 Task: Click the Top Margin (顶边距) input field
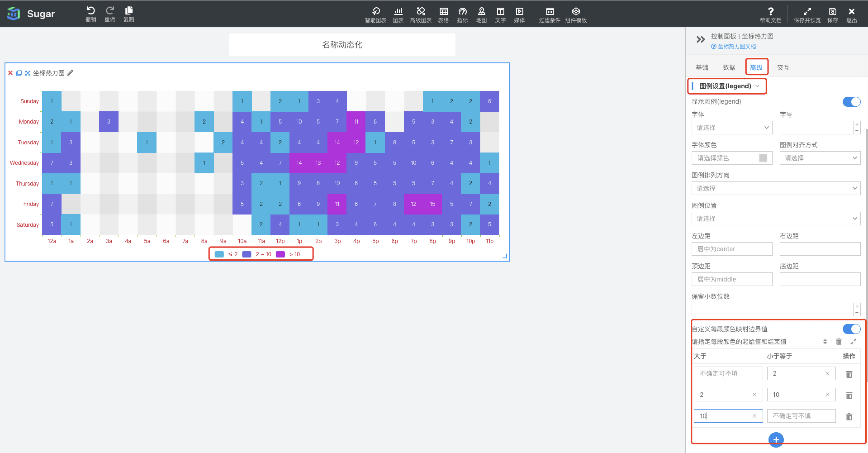point(732,279)
